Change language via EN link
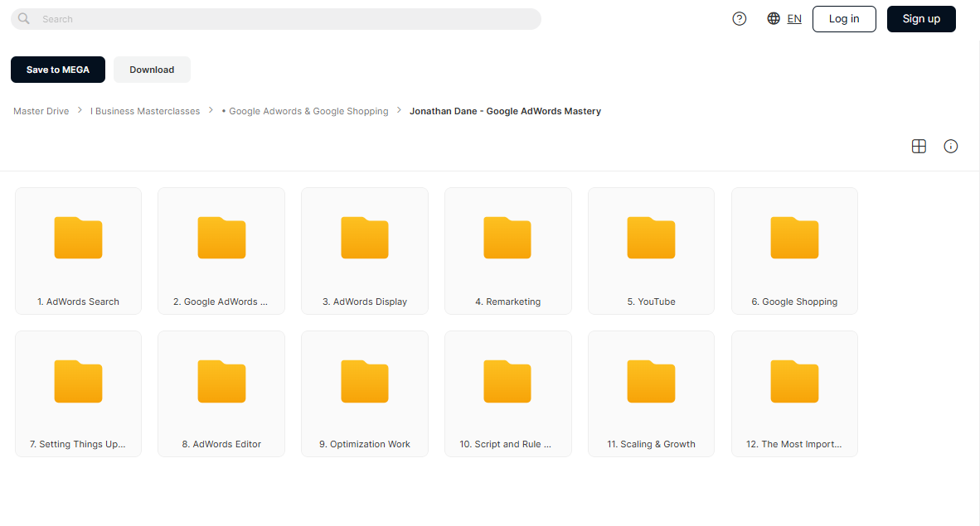 pyautogui.click(x=794, y=19)
